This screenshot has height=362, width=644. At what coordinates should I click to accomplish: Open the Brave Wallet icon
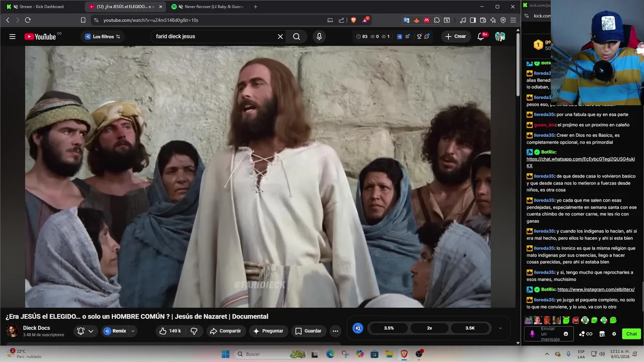[x=483, y=20]
